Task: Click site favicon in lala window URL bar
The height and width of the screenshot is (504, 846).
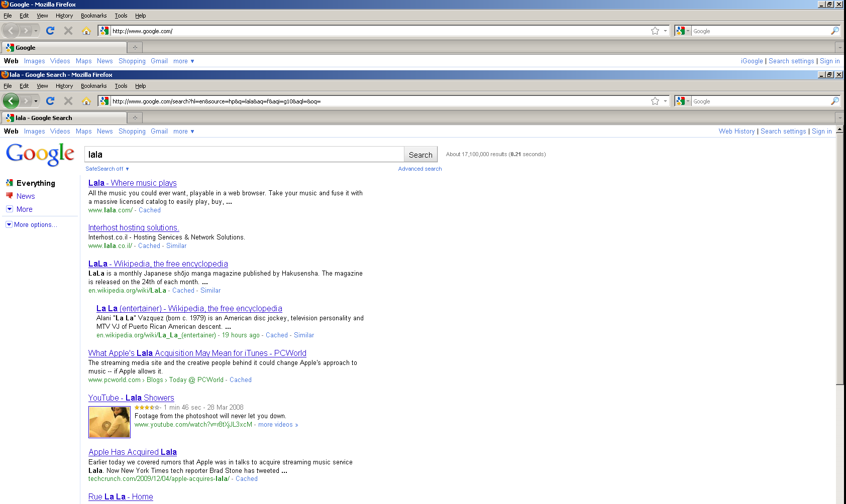Action: (104, 101)
